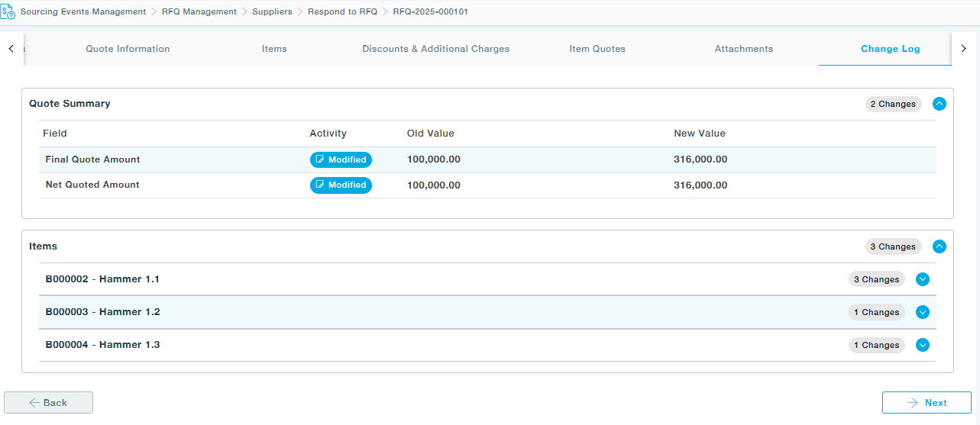Click Modified badge for Net Quoted Amount

[341, 185]
